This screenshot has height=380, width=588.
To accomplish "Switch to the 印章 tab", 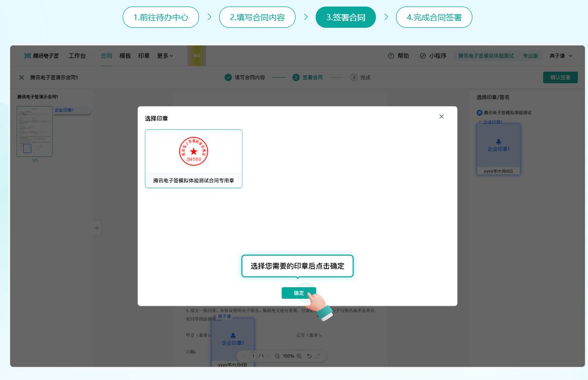I will 144,56.
